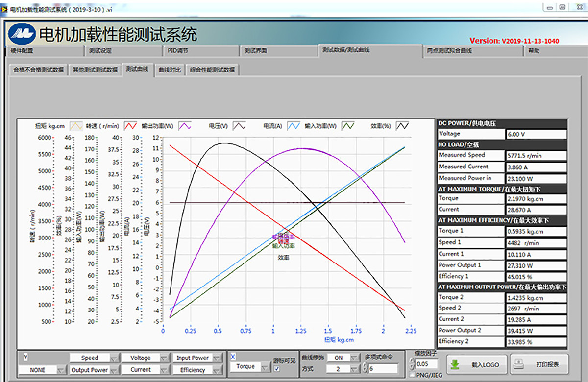This screenshot has width=588, height=382.
Task: Enable the PNG/JPEG checkbox
Action: pos(412,375)
